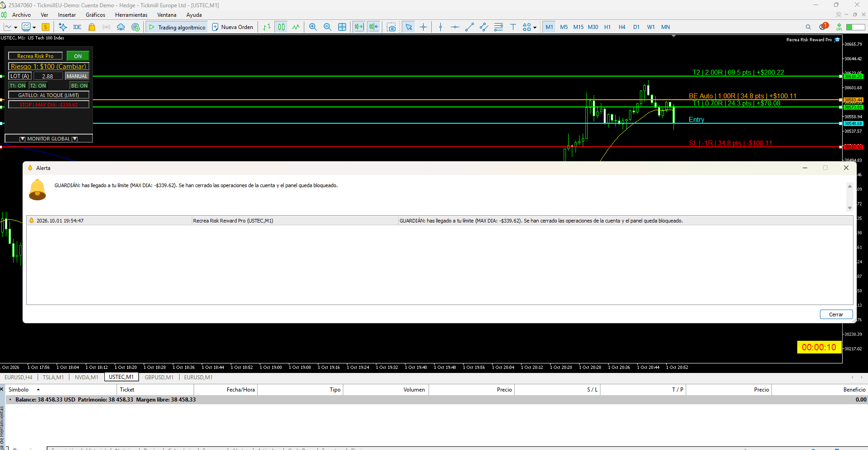Open the Market shopping bag icon
Viewport: 868px width, 450px height.
(x=92, y=27)
